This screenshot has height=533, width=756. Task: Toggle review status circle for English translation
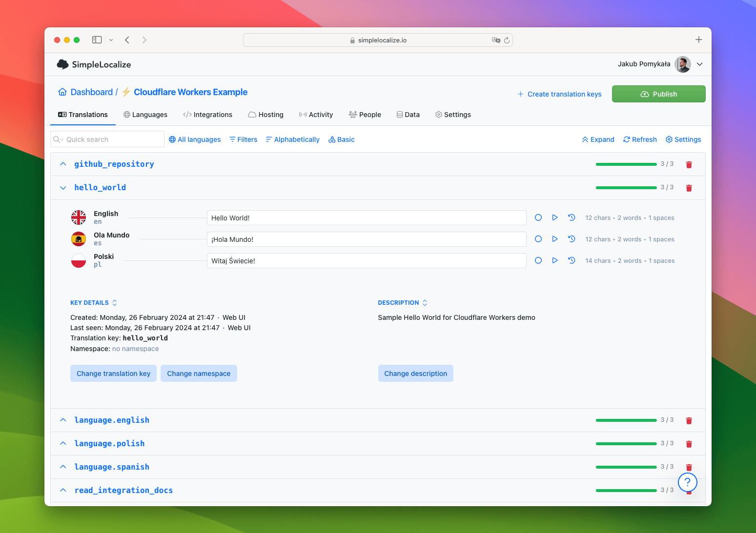[538, 217]
